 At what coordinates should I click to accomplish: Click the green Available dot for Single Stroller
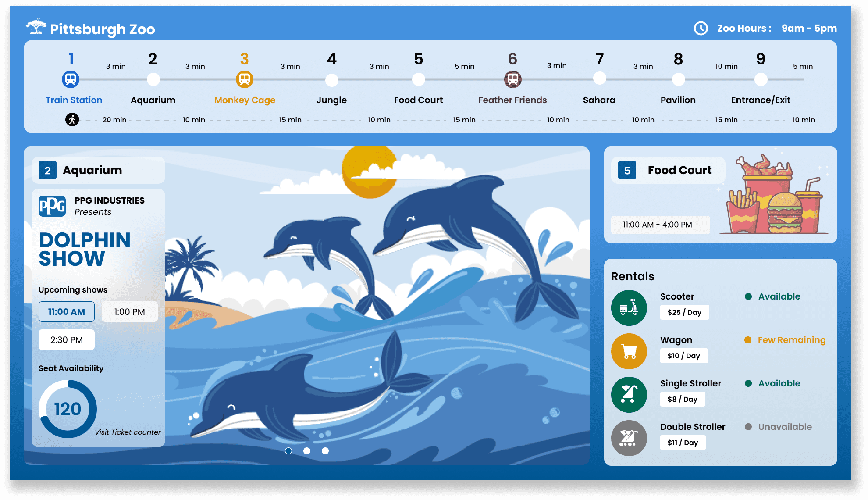[x=748, y=383]
